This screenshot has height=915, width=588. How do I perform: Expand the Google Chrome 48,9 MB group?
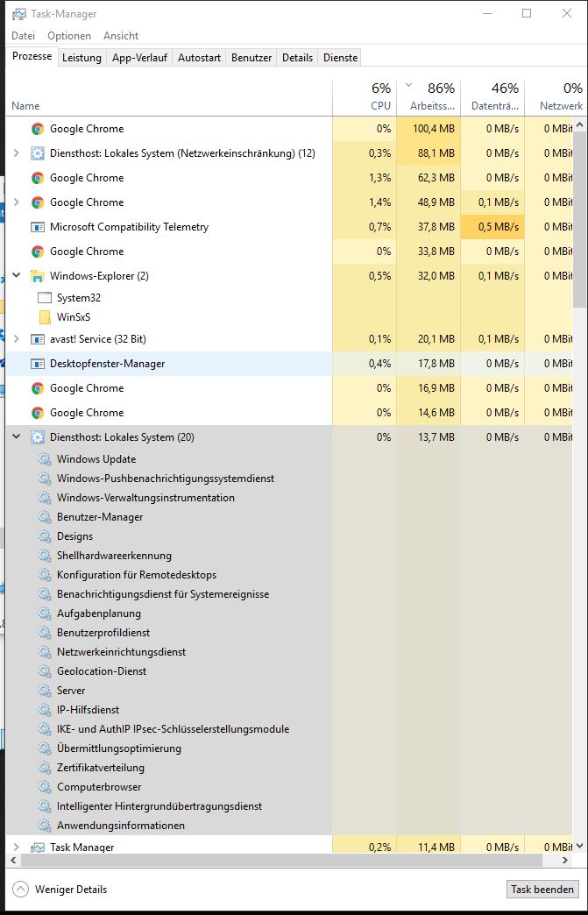point(17,202)
